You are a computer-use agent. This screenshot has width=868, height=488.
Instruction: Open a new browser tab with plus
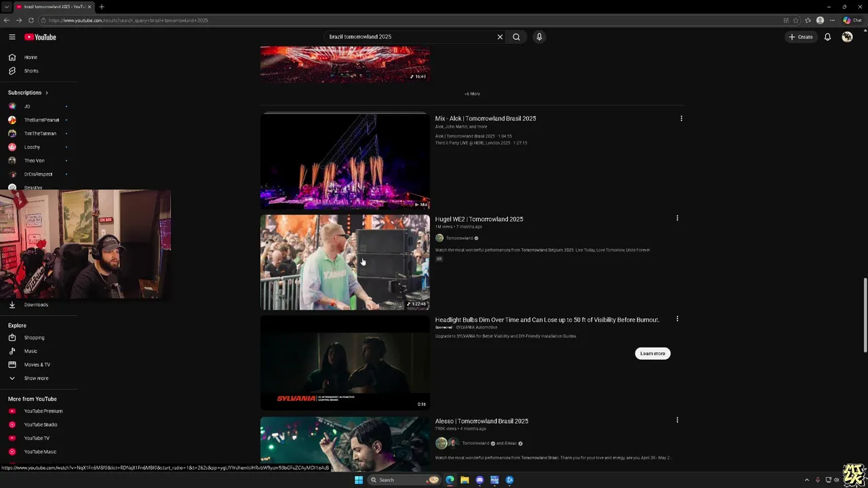pos(101,7)
